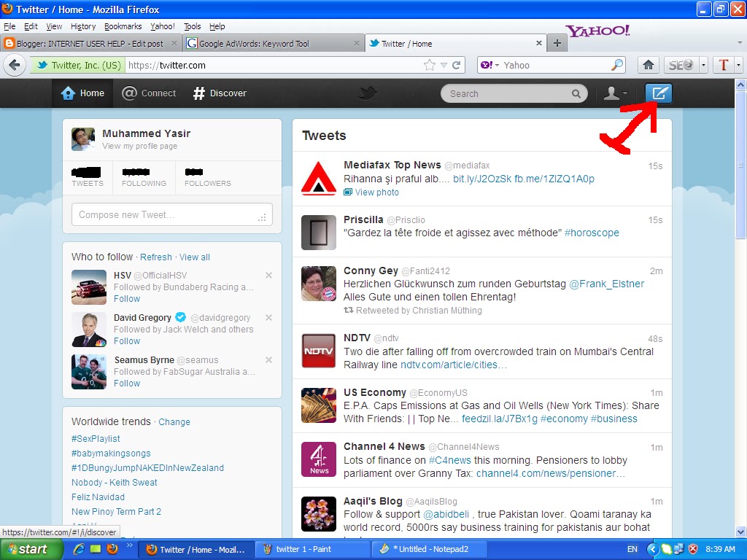Click scrollbar down arrow
Viewport: 747px width, 560px height.
coord(740,532)
